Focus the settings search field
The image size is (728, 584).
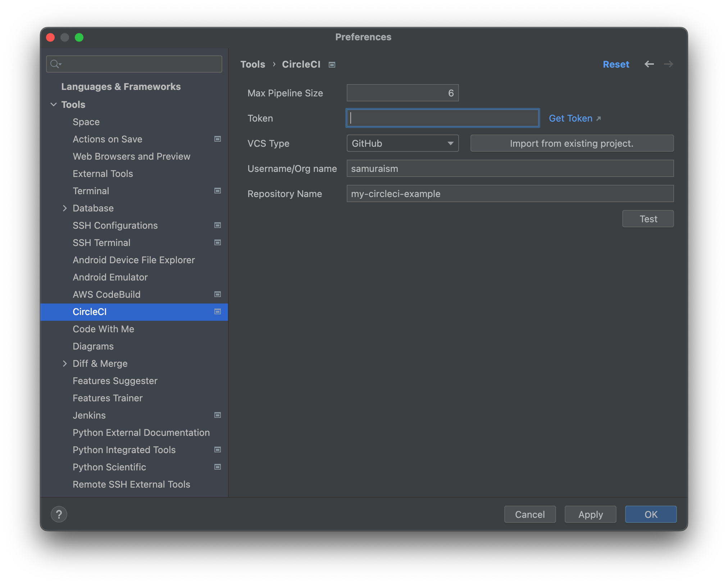(x=134, y=64)
